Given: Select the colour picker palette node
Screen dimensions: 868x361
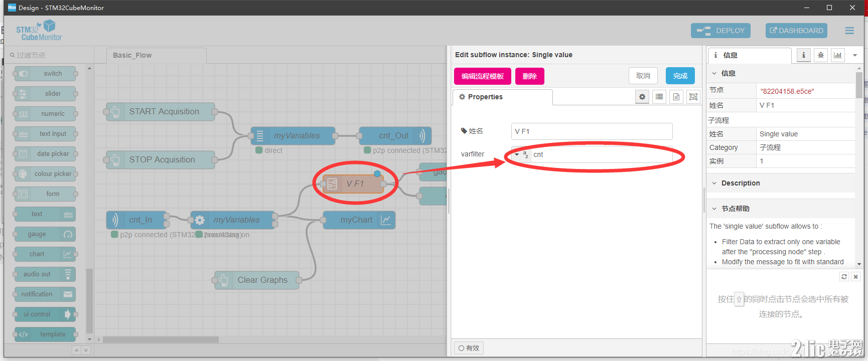Looking at the screenshot, I should tap(45, 174).
